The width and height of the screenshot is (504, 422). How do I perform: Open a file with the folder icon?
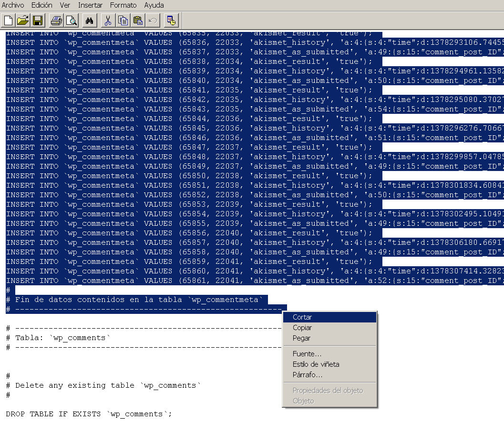[x=23, y=20]
